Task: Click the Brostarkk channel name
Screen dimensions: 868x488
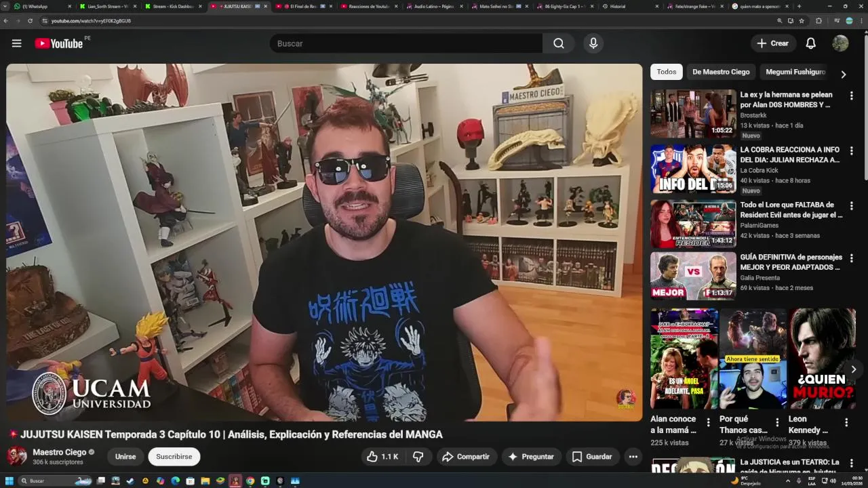Action: point(753,115)
